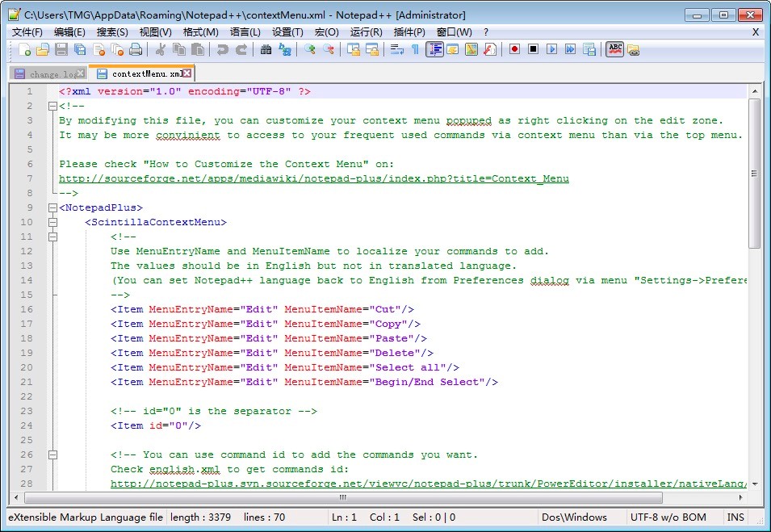The height and width of the screenshot is (532, 771).
Task: Toggle synchronized vertical scrolling
Action: pyautogui.click(x=353, y=50)
